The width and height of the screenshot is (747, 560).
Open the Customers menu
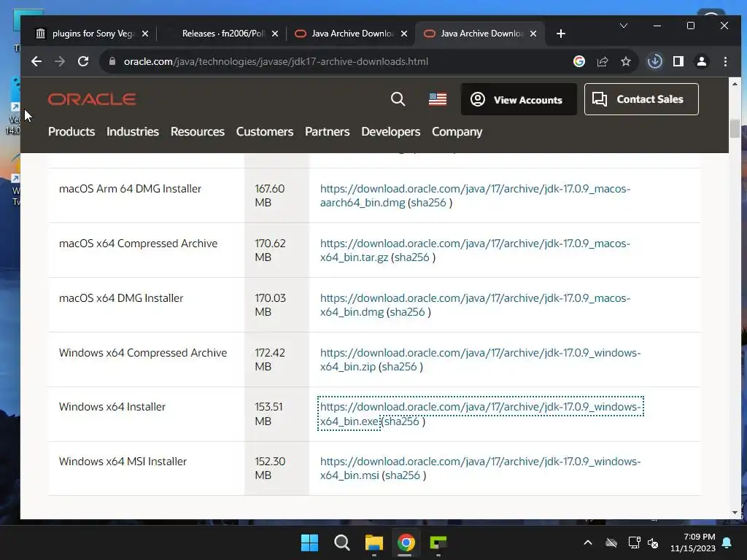pyautogui.click(x=264, y=131)
